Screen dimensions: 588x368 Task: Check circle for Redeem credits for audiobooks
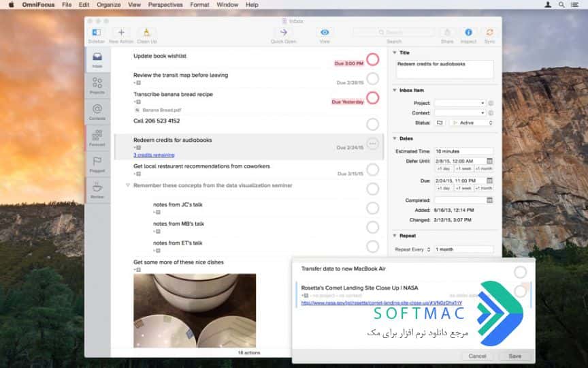373,143
